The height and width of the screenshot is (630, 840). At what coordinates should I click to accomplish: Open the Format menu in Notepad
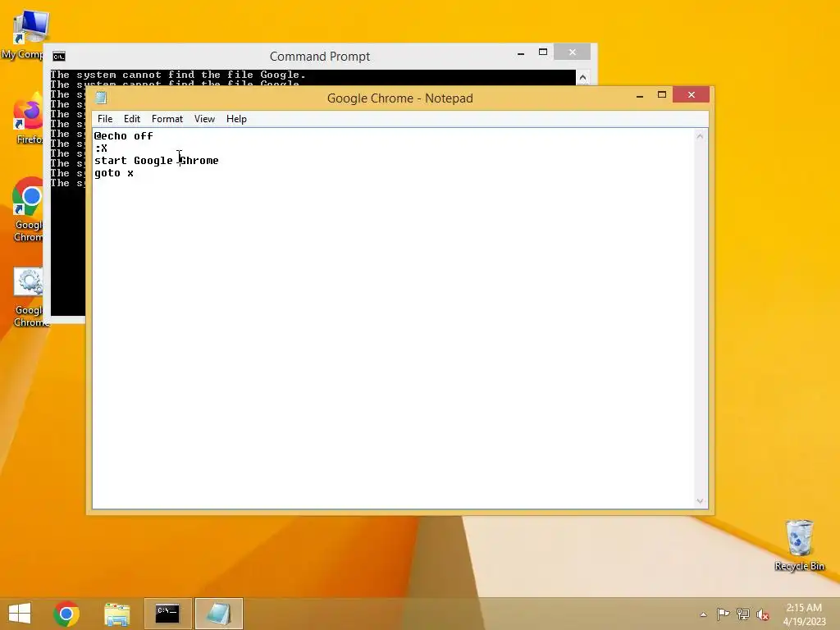click(x=167, y=119)
